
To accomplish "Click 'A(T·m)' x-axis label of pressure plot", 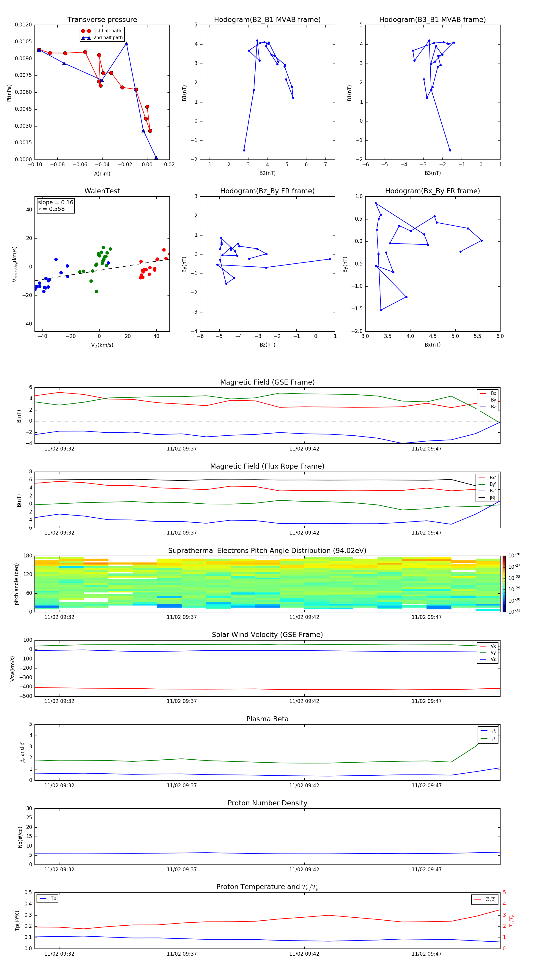I will coord(102,174).
